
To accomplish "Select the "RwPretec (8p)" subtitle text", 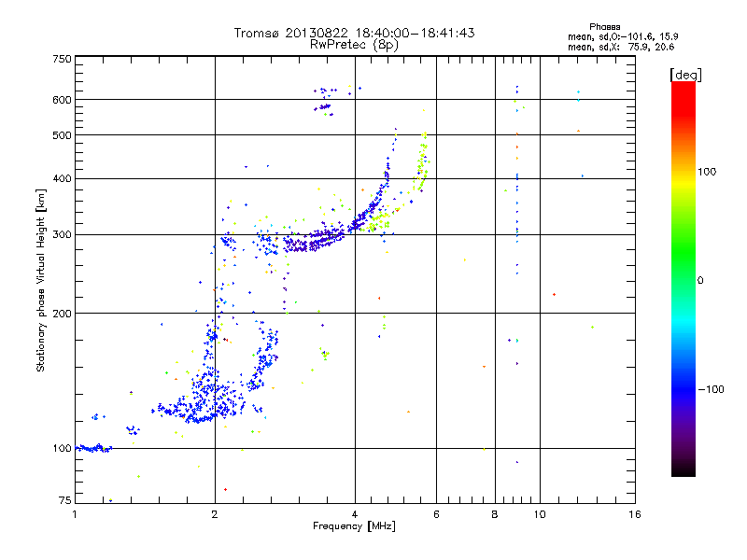I will 354,45.
